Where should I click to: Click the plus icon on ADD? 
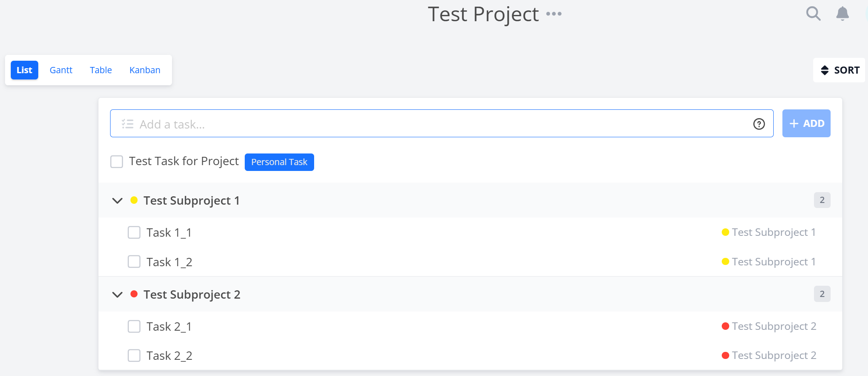[x=794, y=124]
